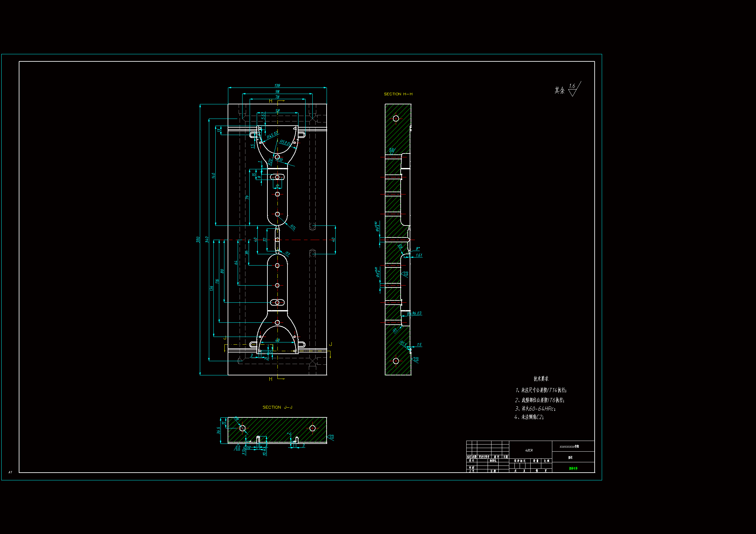
Task: Click the green text in title block
Action: pyautogui.click(x=573, y=468)
